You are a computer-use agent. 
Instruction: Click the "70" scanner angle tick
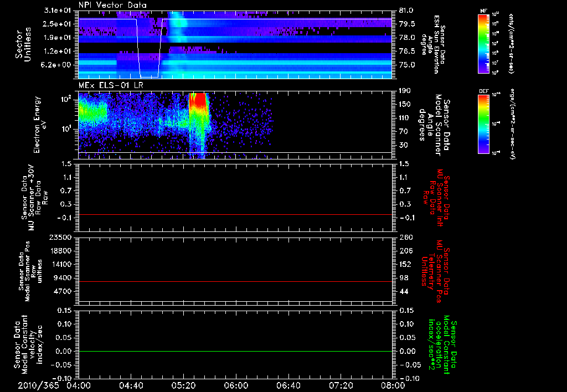[404, 132]
